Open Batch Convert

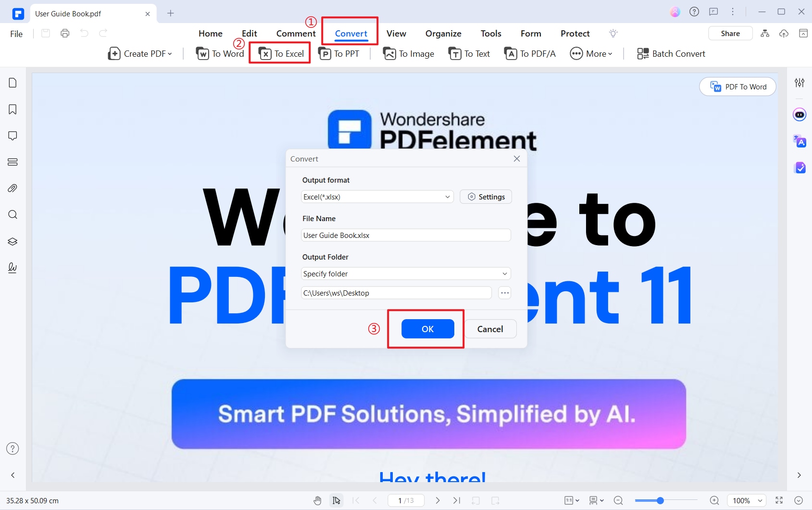[x=671, y=53]
